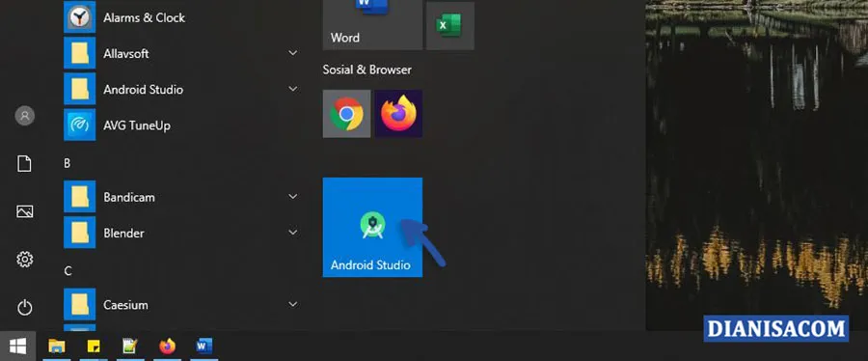
Task: Open Pictures from the Start sidebar
Action: coord(24,211)
